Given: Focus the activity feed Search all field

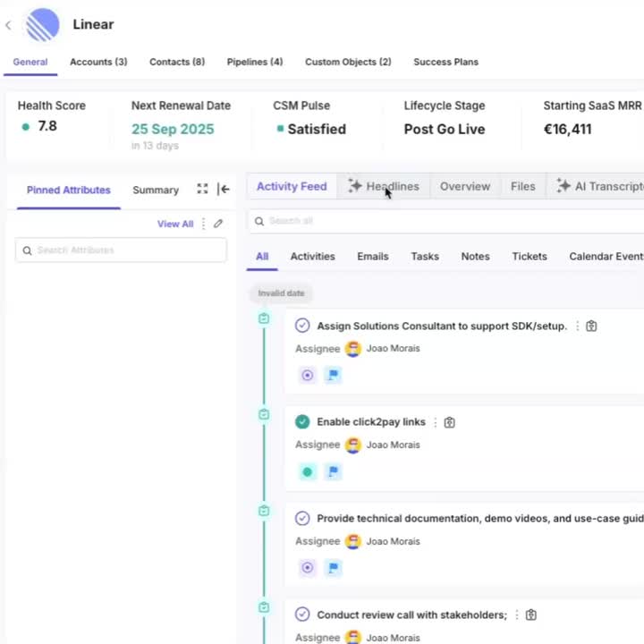Looking at the screenshot, I should (x=447, y=222).
